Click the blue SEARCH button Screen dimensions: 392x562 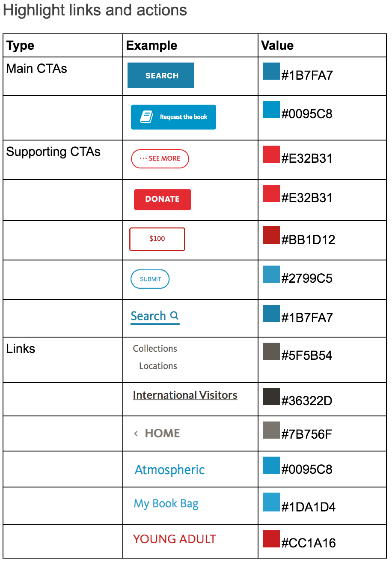point(161,75)
